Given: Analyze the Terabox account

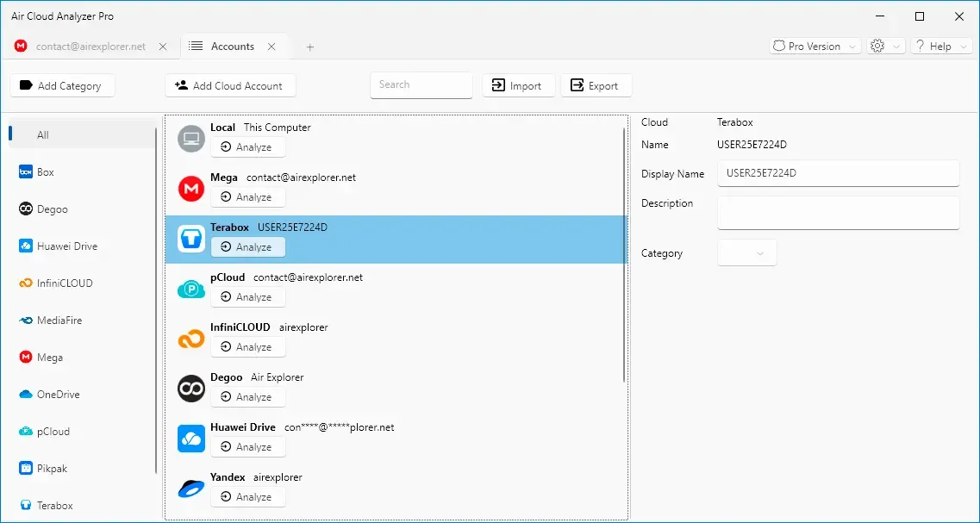Looking at the screenshot, I should [248, 246].
